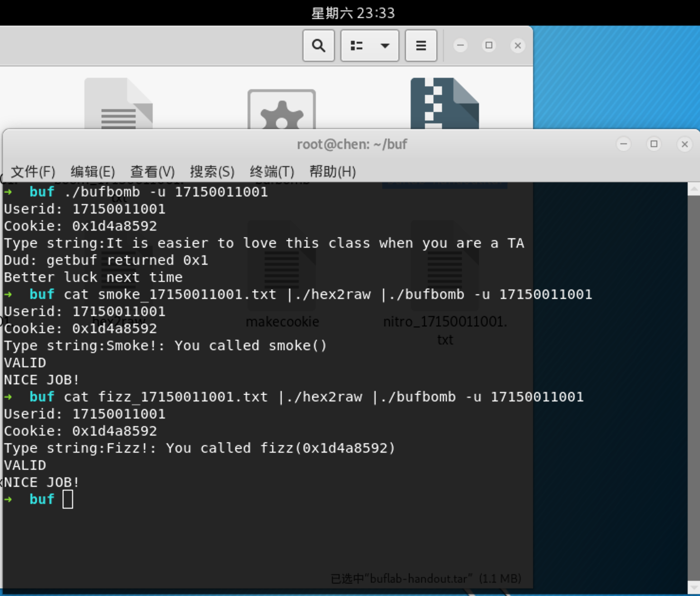Screen dimensions: 700x596
Task: Click the 'It is easier to love' line
Action: point(264,243)
